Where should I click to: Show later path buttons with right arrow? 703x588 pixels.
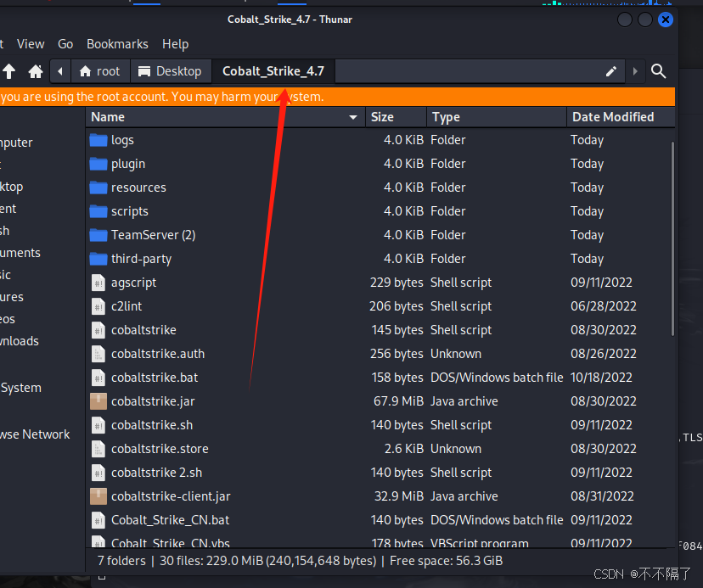pyautogui.click(x=635, y=71)
